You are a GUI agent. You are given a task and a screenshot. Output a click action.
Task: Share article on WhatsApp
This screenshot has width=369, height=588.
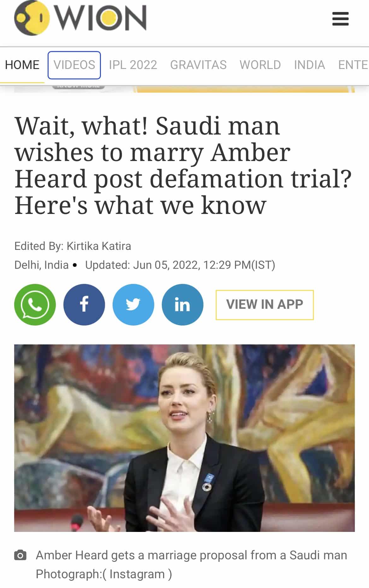point(35,305)
